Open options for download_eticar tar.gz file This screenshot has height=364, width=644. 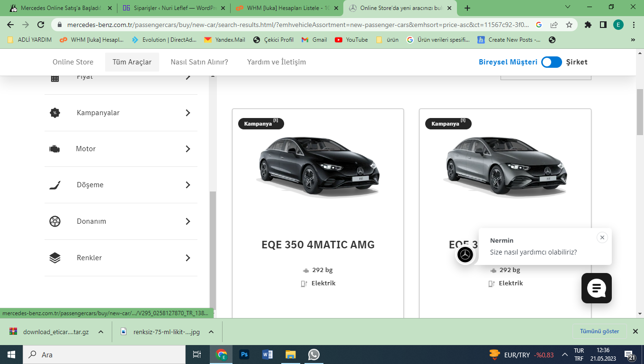tap(101, 332)
